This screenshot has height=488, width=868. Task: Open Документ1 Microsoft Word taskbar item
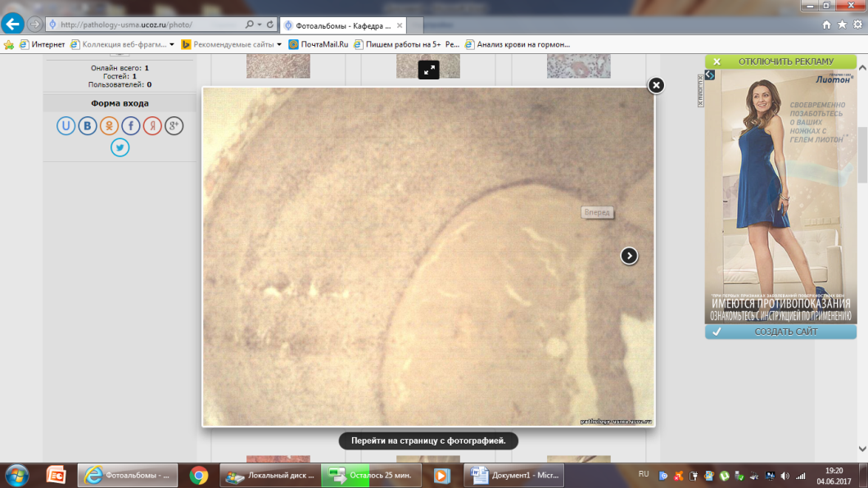514,475
